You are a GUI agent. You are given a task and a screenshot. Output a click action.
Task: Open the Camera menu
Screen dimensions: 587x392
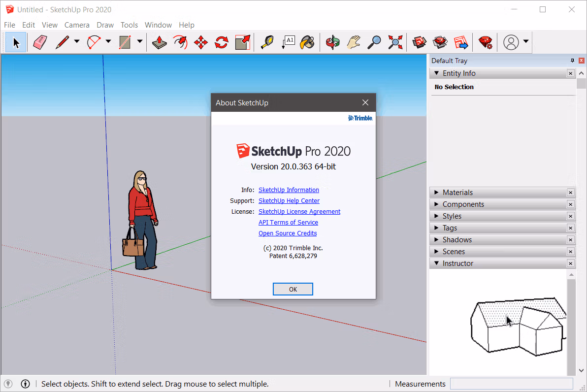[77, 25]
